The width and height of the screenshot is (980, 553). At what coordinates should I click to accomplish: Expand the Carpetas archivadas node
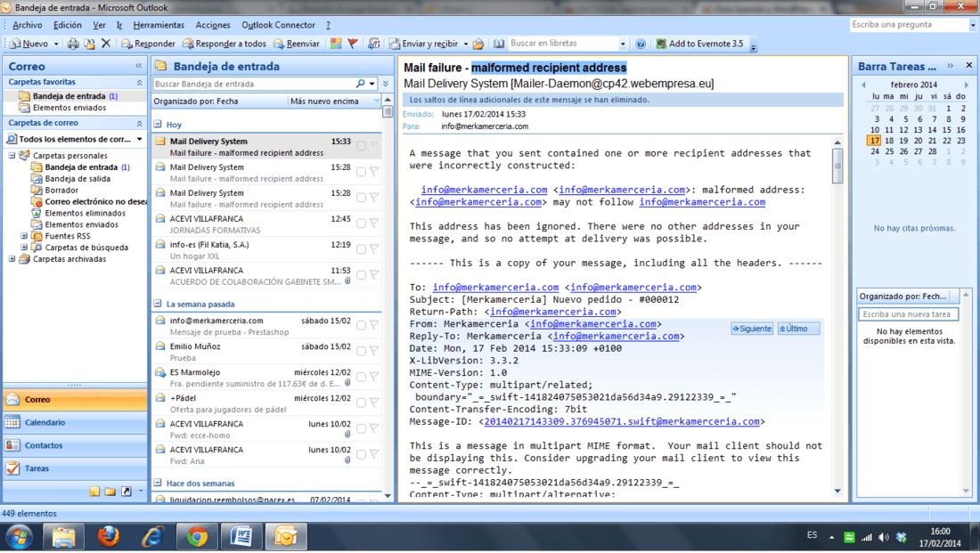12,259
